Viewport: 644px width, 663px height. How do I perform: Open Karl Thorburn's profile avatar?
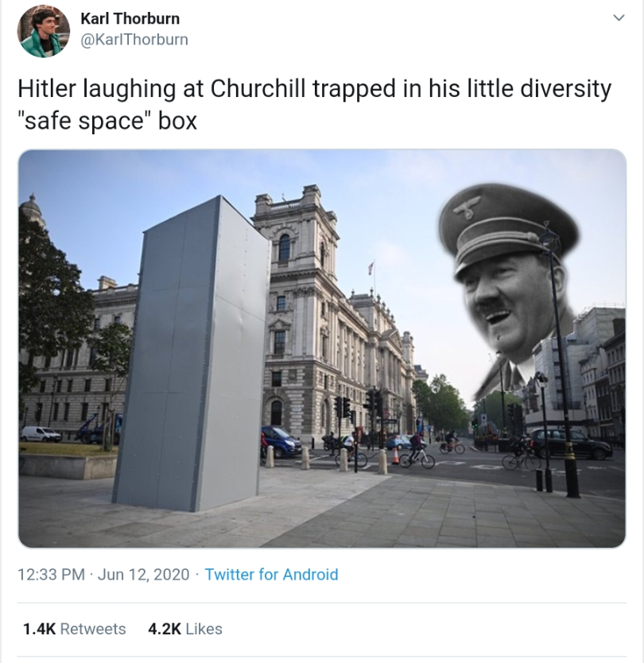click(x=43, y=31)
